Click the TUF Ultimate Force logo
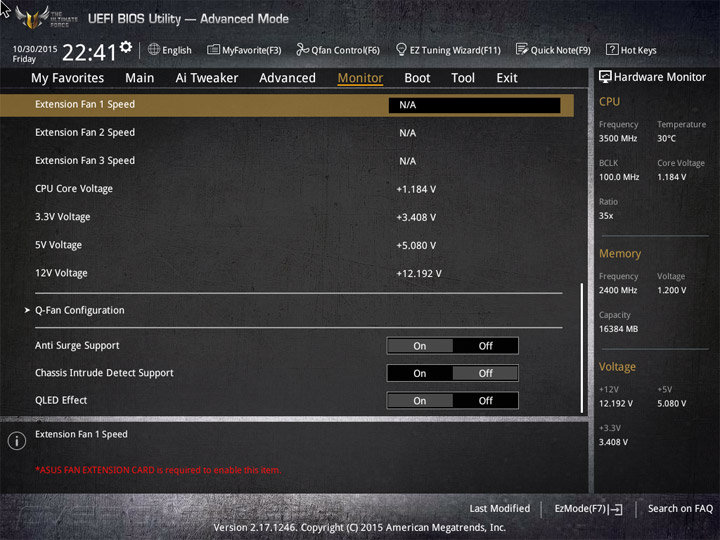 click(45, 17)
